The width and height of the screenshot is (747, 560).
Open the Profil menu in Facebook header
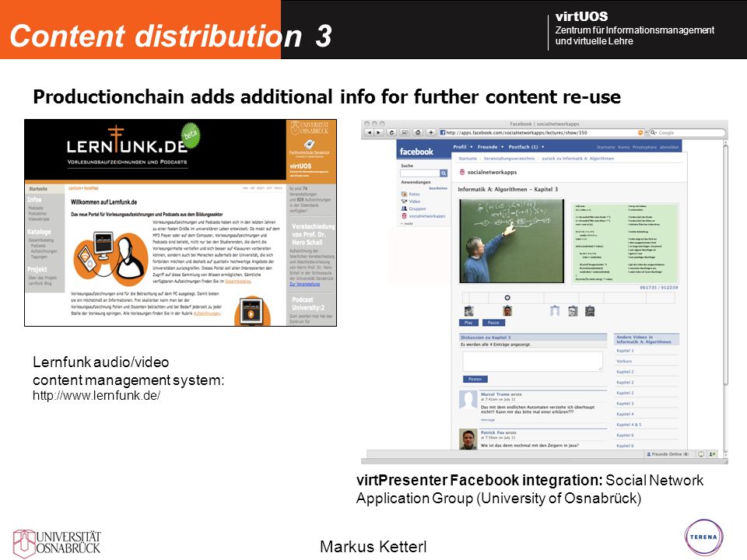tap(460, 147)
